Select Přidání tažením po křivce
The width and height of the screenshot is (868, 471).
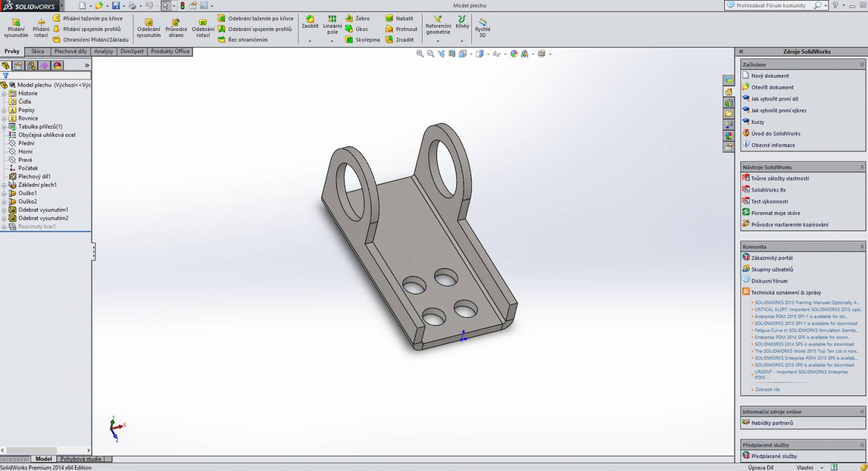(x=87, y=18)
